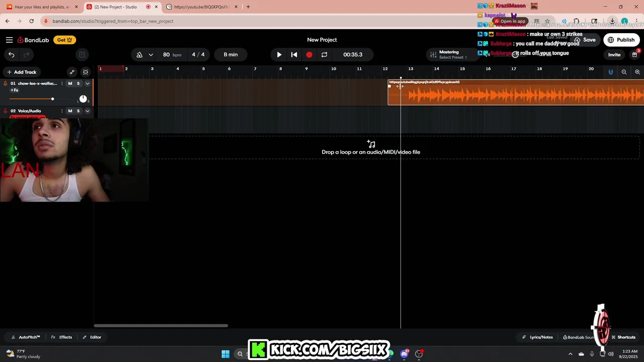Open the Editor panel
The height and width of the screenshot is (362, 644).
[92, 337]
